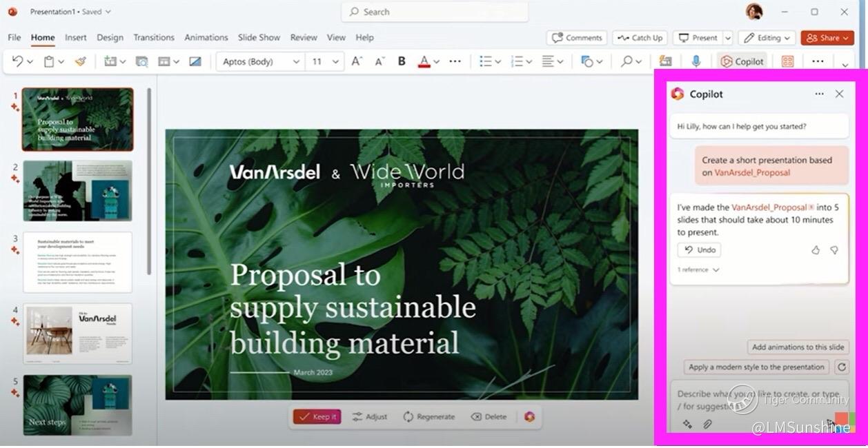The image size is (868, 448).
Task: Open Copilot from the ribbon
Action: point(742,61)
